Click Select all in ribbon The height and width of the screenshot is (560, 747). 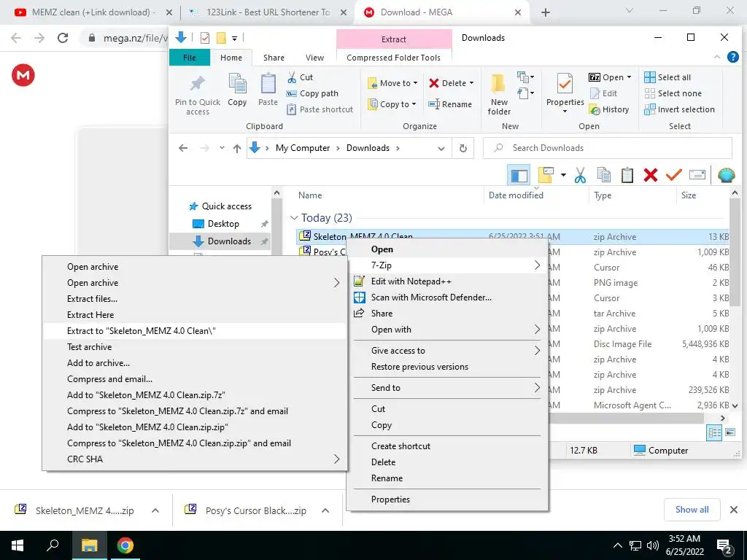tap(667, 77)
